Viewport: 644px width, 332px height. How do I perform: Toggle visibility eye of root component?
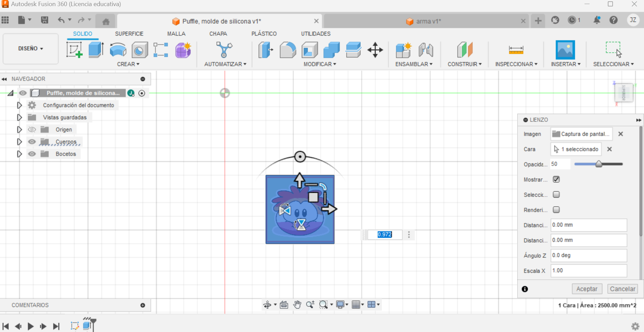(23, 93)
